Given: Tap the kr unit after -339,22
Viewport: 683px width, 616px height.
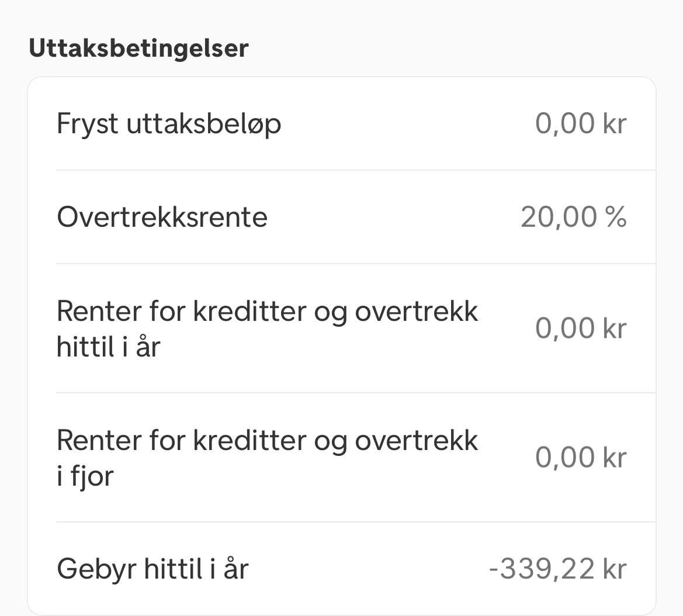Looking at the screenshot, I should [x=615, y=569].
